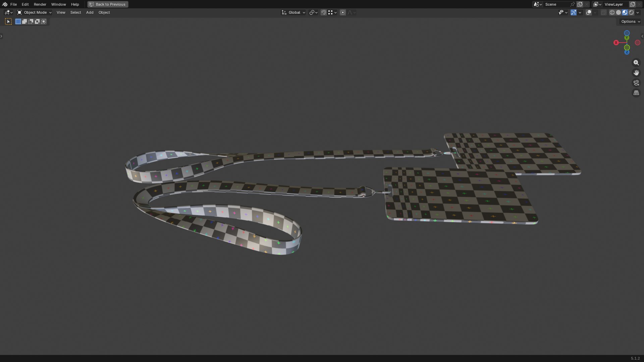This screenshot has width=644, height=362.
Task: Open Global transform orientation dropdown
Action: tap(293, 12)
